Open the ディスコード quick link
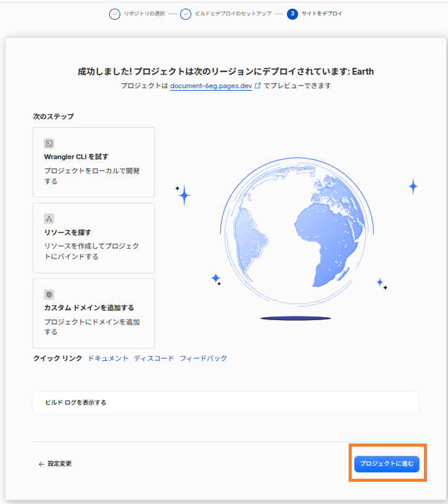This screenshot has height=504, width=448. (x=154, y=358)
